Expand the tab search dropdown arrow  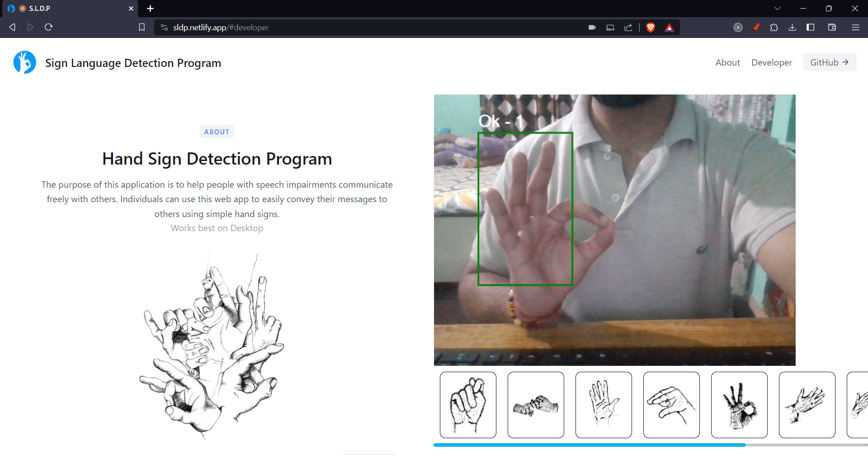777,9
